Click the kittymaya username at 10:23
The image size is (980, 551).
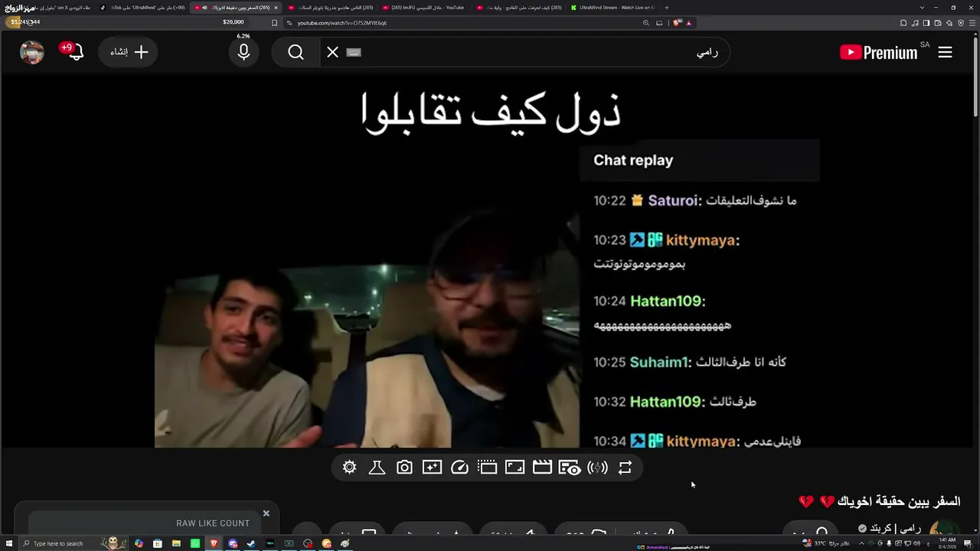coord(702,240)
